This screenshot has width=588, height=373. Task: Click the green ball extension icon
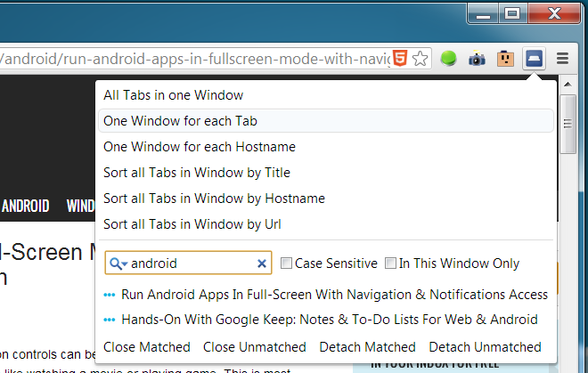click(x=448, y=59)
